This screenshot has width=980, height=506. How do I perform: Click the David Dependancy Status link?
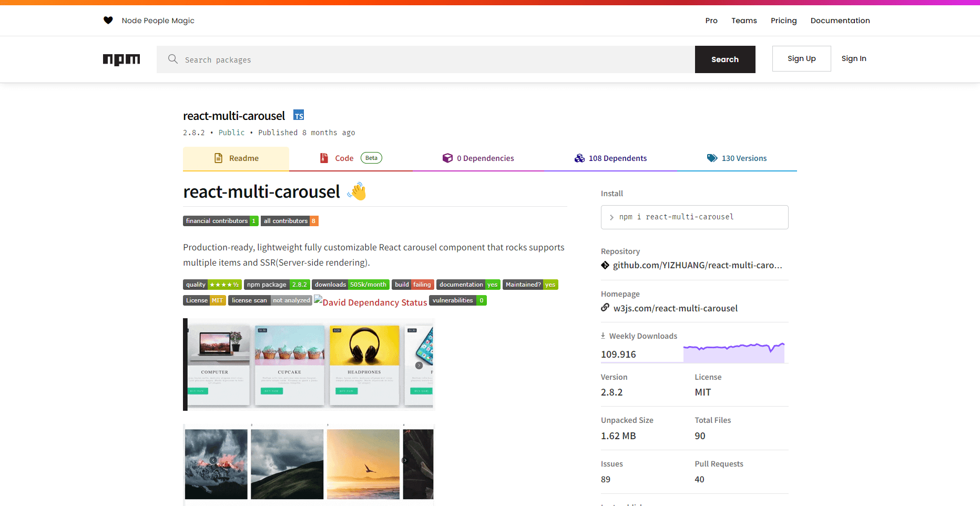(x=371, y=301)
